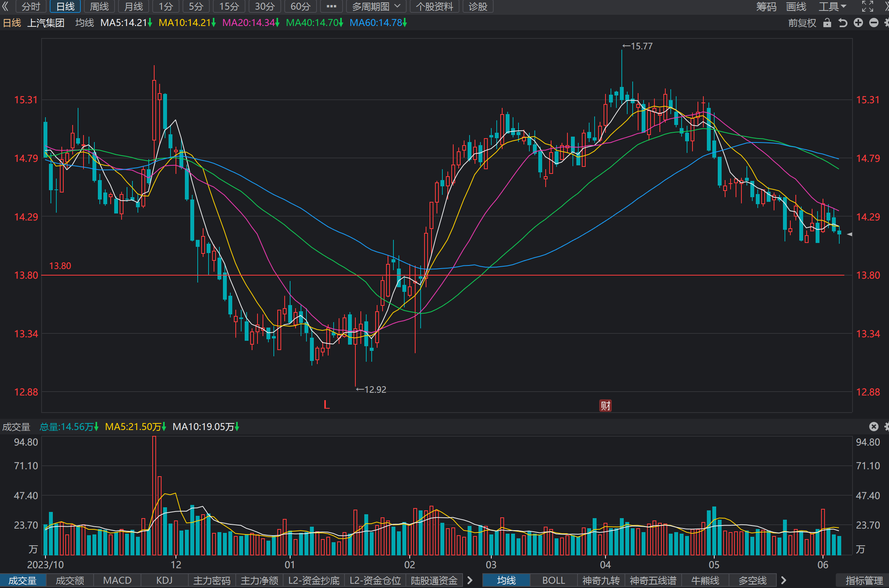Toggle fullscreen chart icon
Viewport: 889px width, 588px height.
867,6
